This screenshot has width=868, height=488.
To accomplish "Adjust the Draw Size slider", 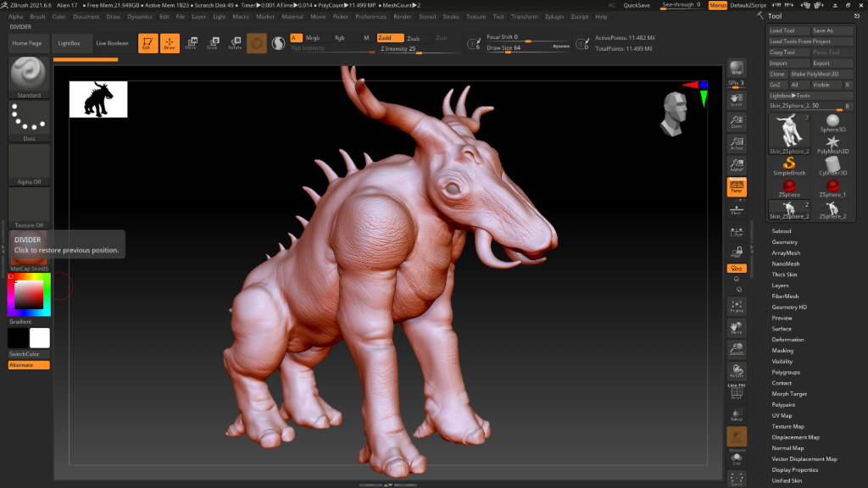I will click(528, 48).
